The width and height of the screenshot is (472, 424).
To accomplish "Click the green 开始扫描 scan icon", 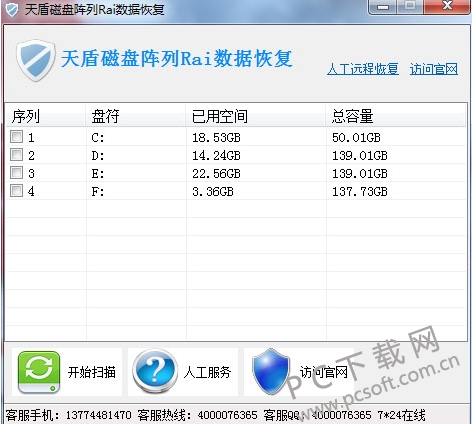I will pos(39,372).
